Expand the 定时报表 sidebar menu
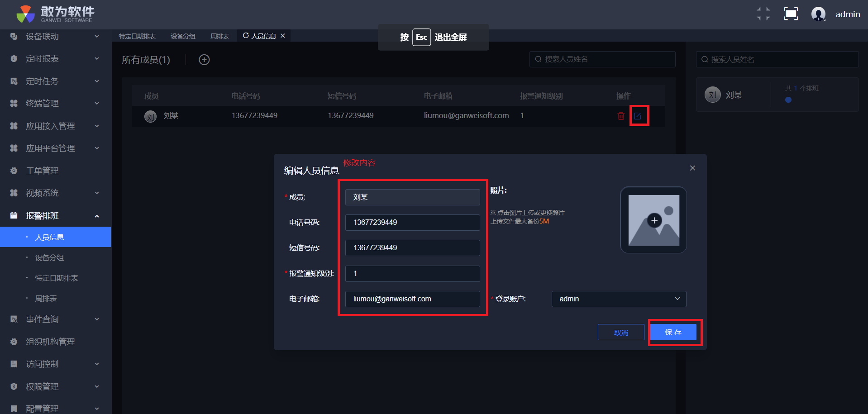The width and height of the screenshot is (868, 414). [55, 59]
